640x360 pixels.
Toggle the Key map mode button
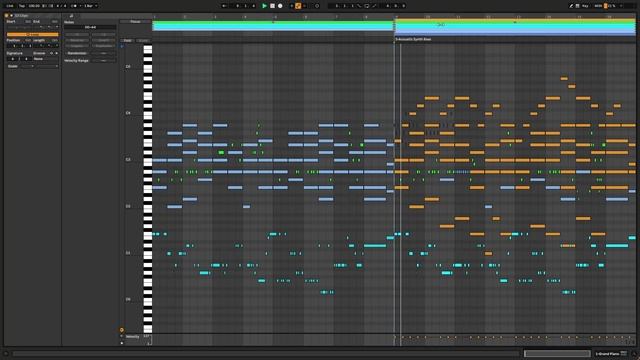[585, 6]
